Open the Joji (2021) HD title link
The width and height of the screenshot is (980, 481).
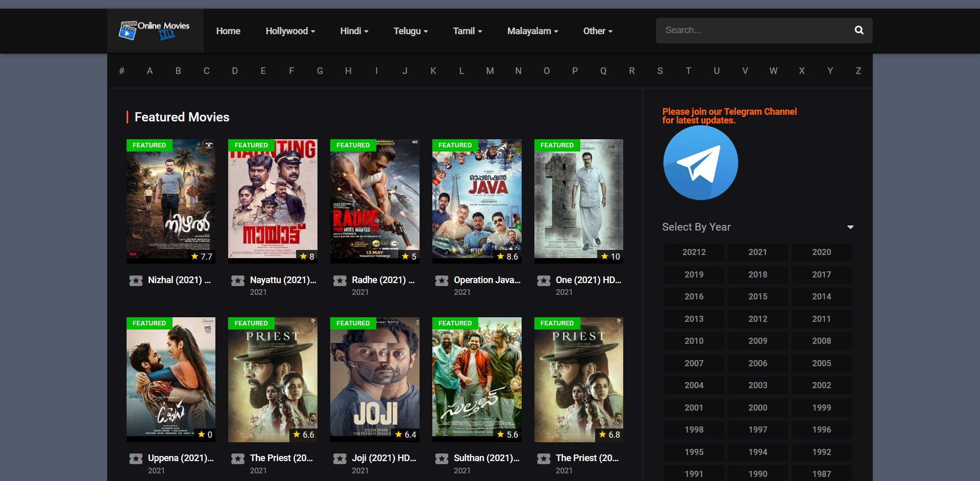(x=384, y=458)
